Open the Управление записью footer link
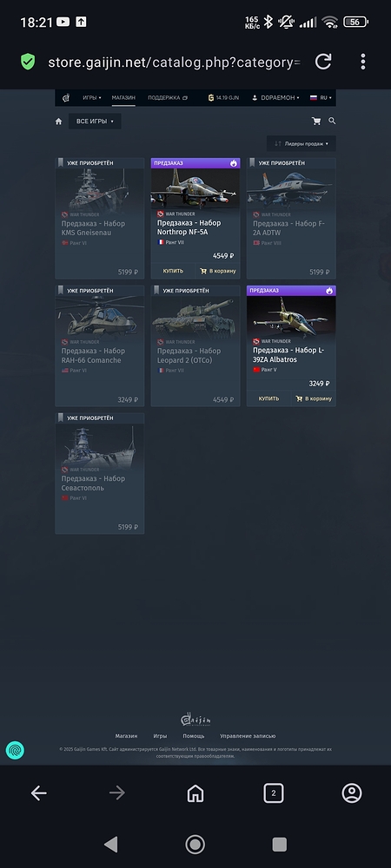The height and width of the screenshot is (868, 391). (248, 736)
